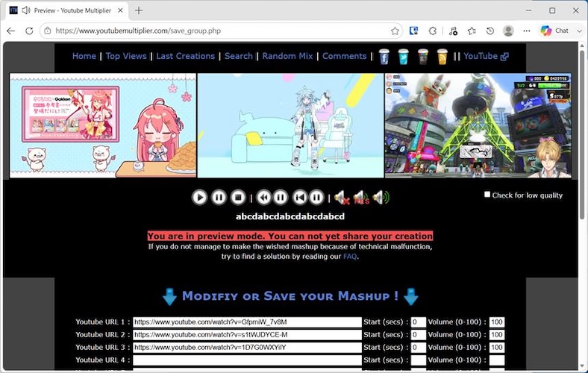Screen dimensions: 588x373
Task: Open Last Creations in site navigation
Action: [x=186, y=56]
